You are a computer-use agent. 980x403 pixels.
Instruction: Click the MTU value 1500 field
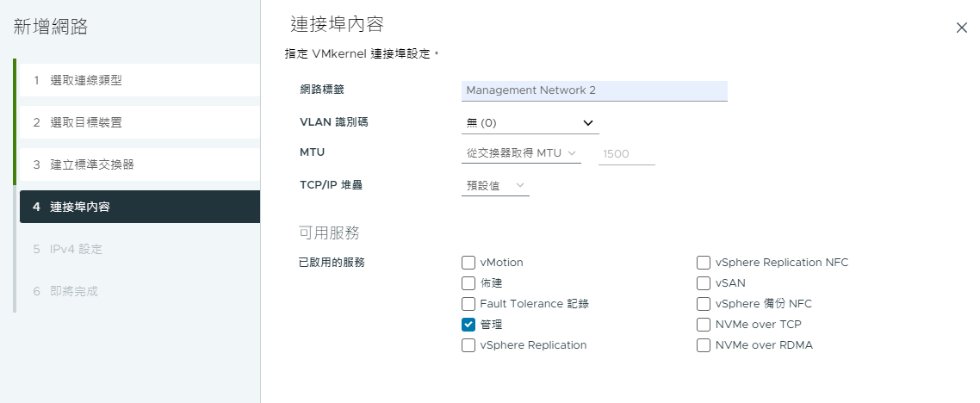(x=626, y=153)
